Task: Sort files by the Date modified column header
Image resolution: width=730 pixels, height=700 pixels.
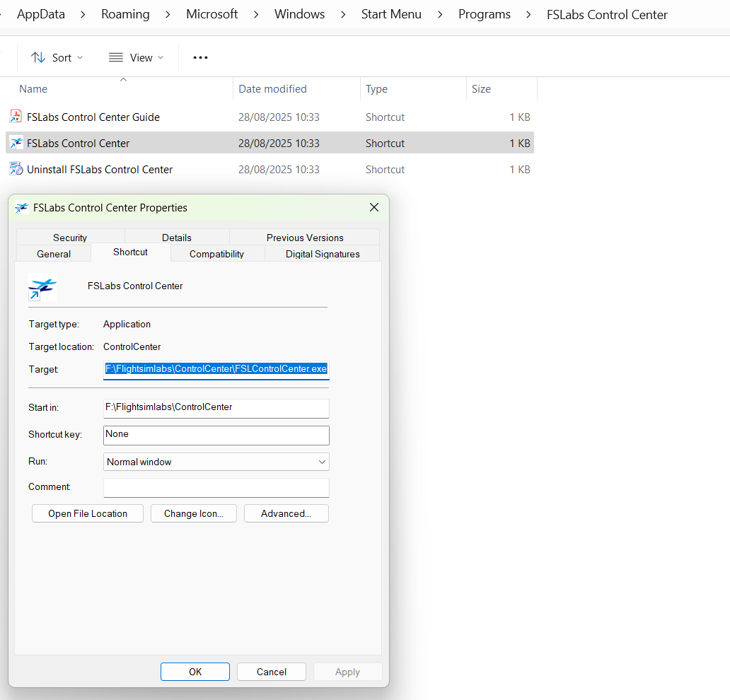Action: point(272,89)
